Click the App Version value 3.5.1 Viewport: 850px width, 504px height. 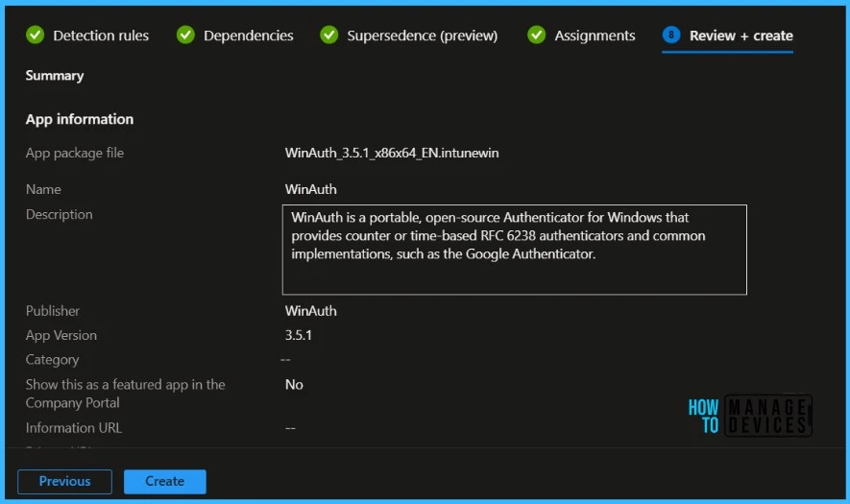299,335
